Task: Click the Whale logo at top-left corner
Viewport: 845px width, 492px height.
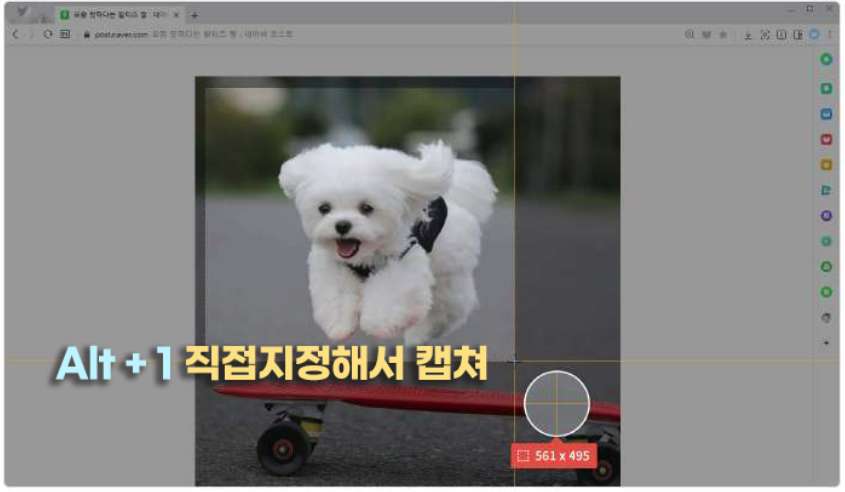Action: pos(22,12)
